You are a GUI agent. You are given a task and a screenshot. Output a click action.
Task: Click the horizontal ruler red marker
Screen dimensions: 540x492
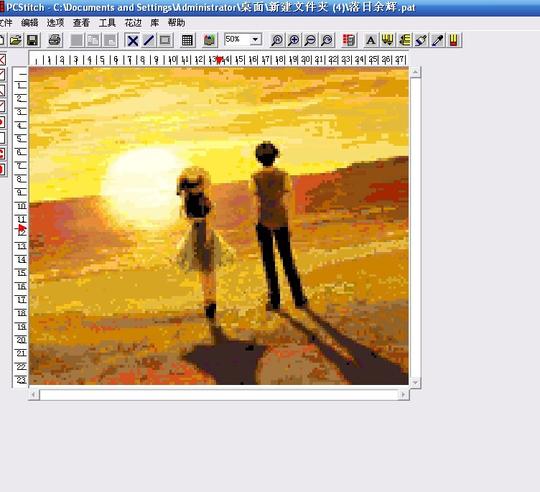(219, 60)
